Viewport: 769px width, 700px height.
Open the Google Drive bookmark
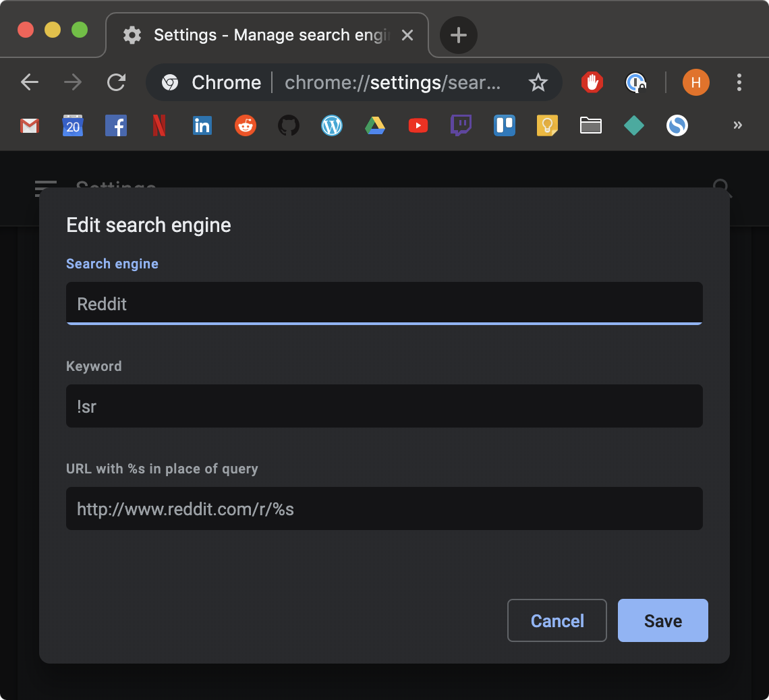click(x=374, y=126)
